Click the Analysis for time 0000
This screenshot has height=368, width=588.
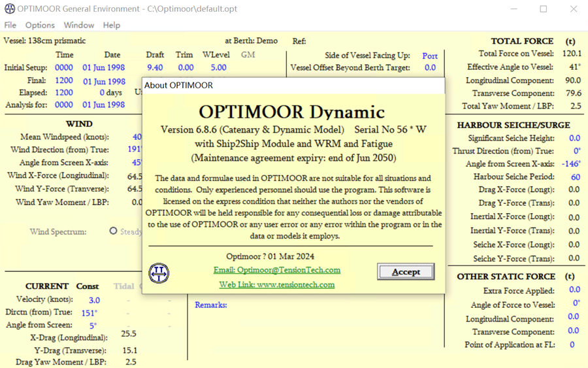click(64, 105)
